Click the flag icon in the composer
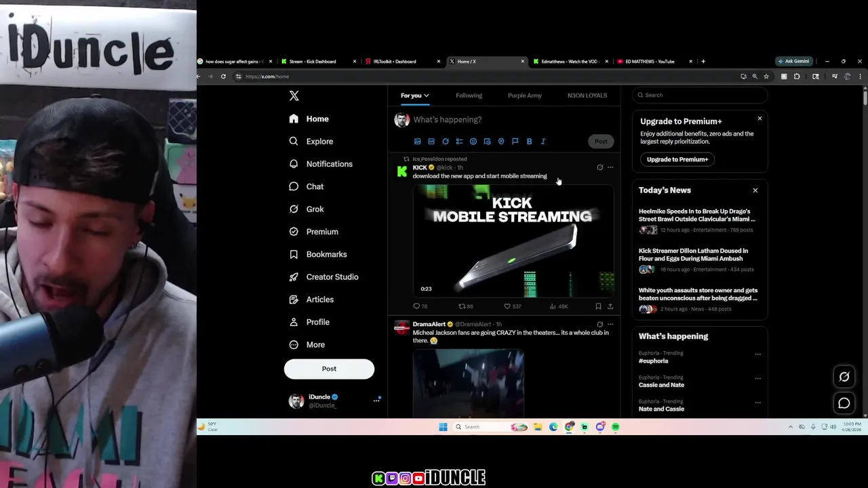The image size is (868, 488). pos(515,141)
